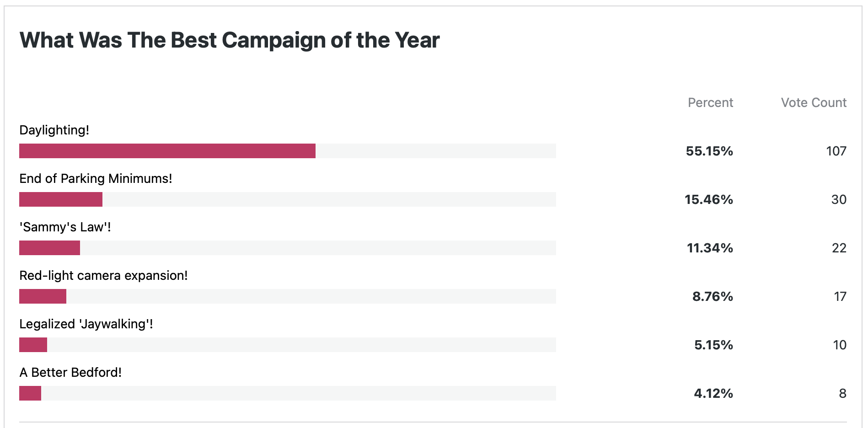Viewport: 868px width, 428px height.
Task: Click the 8.76% percentage value
Action: [x=713, y=296]
